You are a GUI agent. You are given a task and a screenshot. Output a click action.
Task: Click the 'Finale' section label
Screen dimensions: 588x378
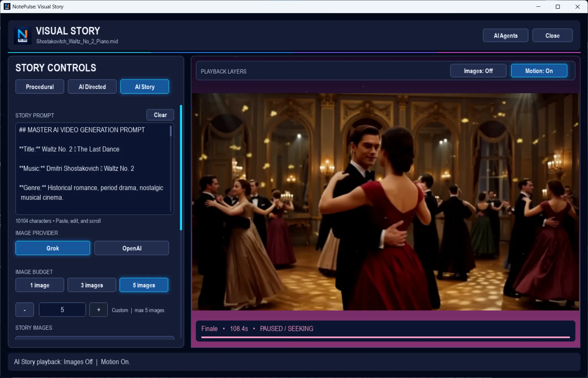209,329
